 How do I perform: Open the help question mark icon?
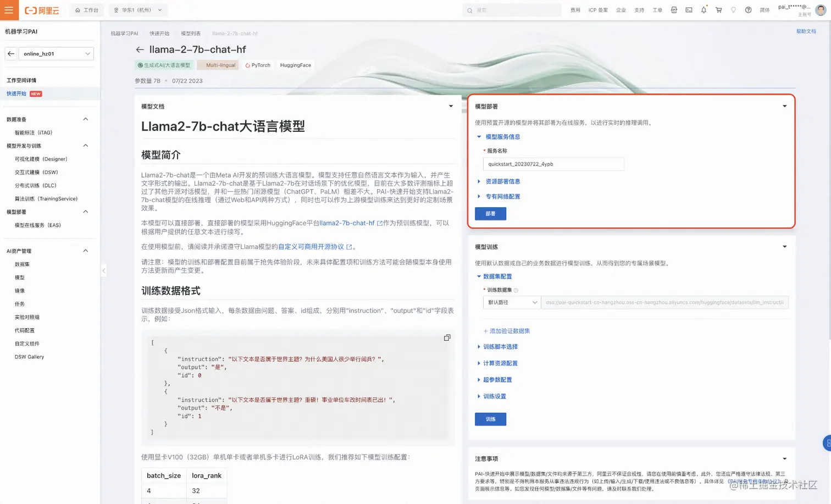click(x=748, y=10)
